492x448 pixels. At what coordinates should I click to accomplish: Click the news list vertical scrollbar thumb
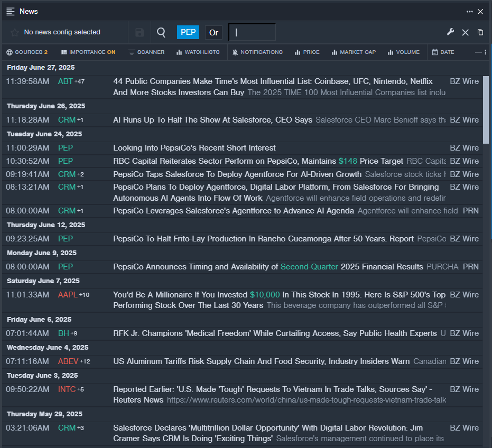click(x=486, y=110)
